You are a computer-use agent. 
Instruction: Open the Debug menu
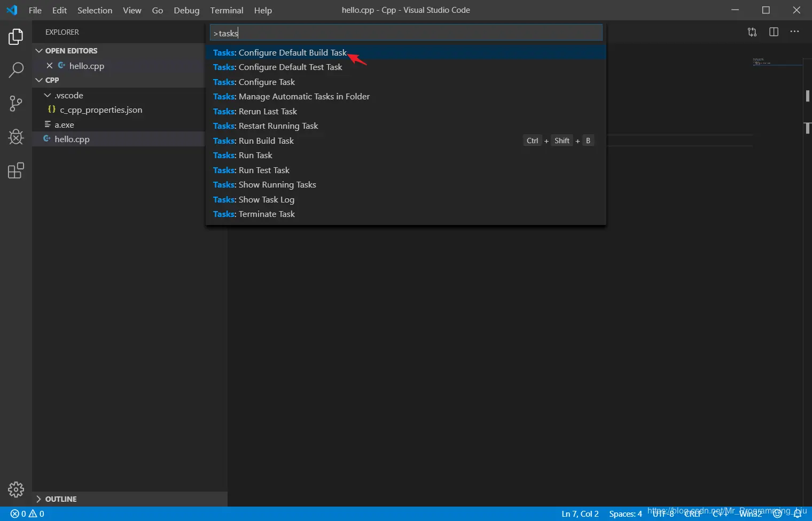point(186,10)
